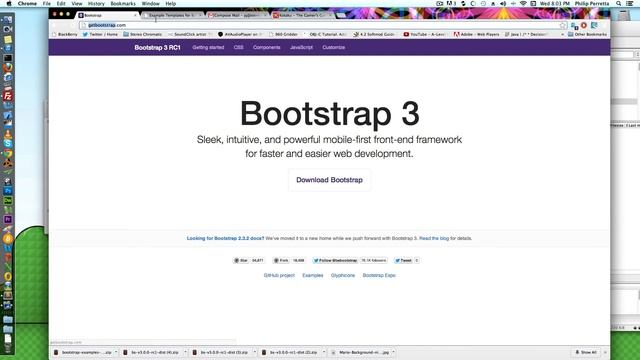
Task: Open the Notification Center icon
Action: pyautogui.click(x=630, y=3)
